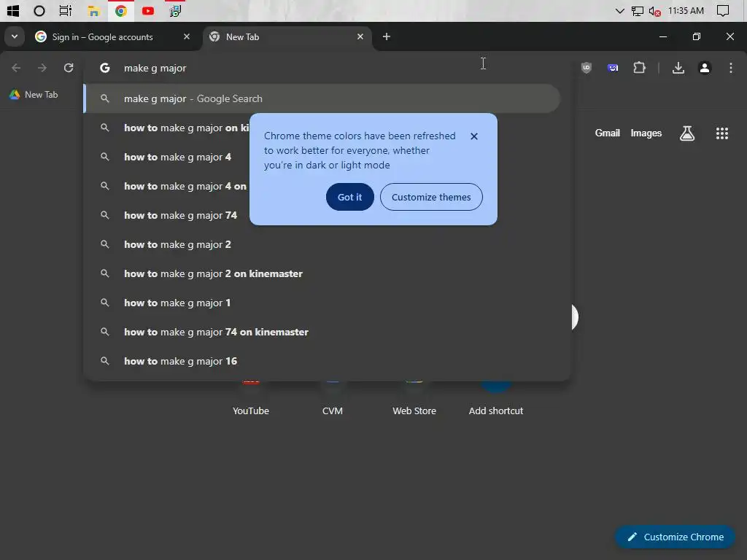Select the New Tab tab
Screen dimensions: 747x560
(x=287, y=36)
